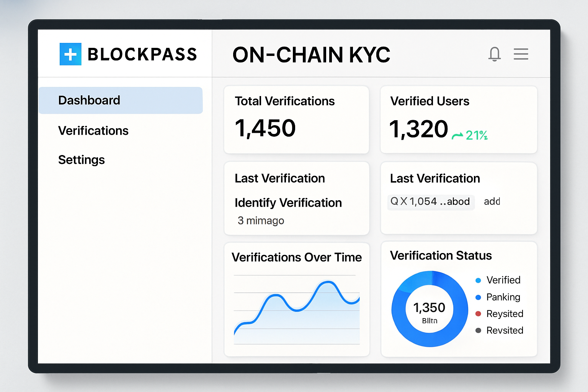Open the hamburger menu icon
Screen dimensions: 588x392
click(x=521, y=54)
